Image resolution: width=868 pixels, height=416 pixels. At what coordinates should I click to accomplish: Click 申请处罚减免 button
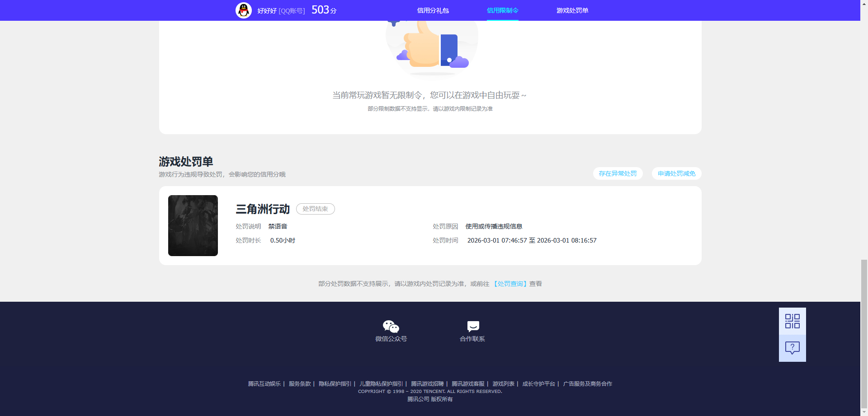[x=676, y=173]
